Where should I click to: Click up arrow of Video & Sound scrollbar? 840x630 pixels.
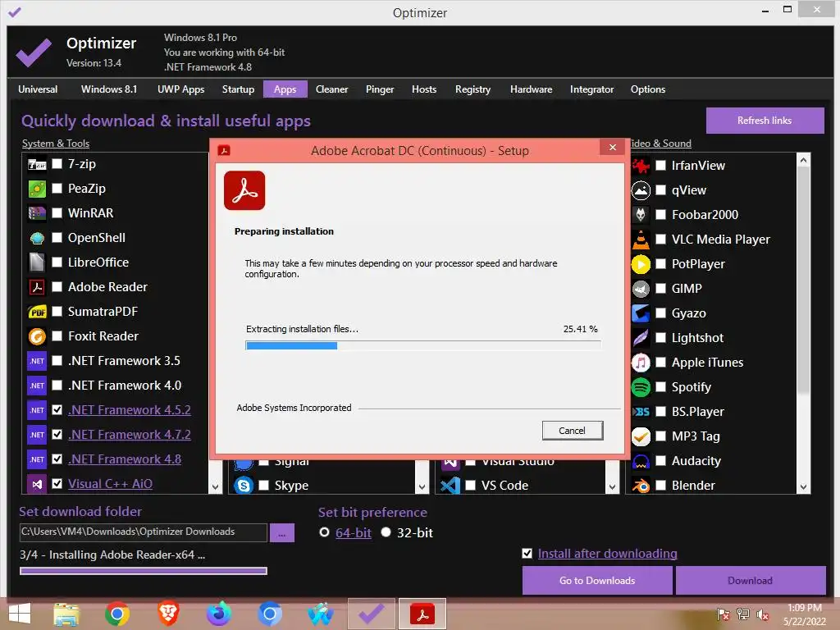[x=803, y=160]
